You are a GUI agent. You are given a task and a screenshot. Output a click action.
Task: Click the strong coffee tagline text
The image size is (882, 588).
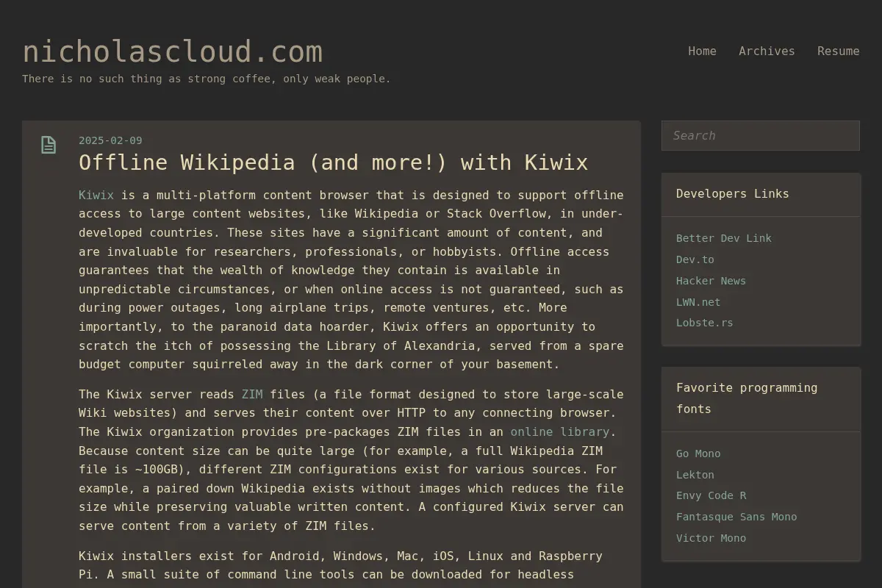[x=207, y=79]
